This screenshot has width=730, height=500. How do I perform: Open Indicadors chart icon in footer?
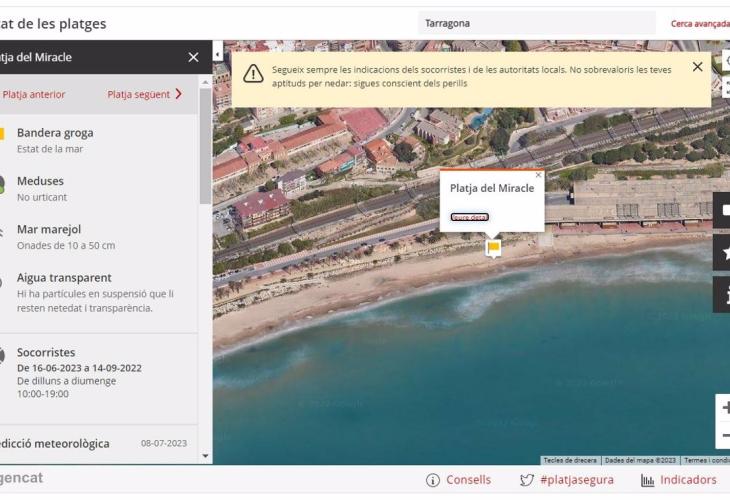point(647,480)
